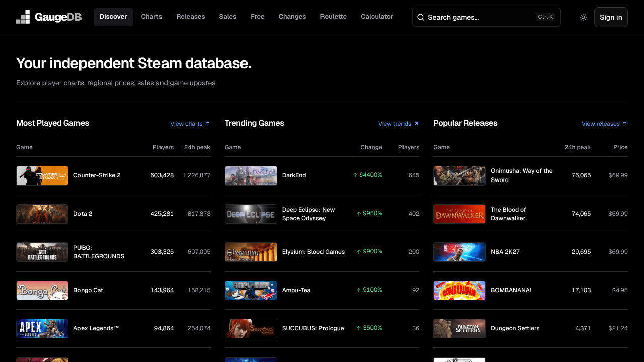Click the search magnifier icon
644x362 pixels.
coord(421,17)
